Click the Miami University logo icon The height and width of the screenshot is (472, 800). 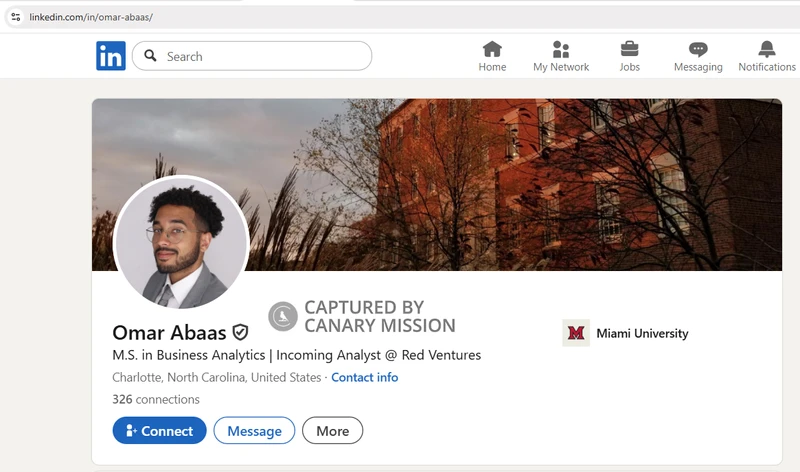[x=576, y=333]
